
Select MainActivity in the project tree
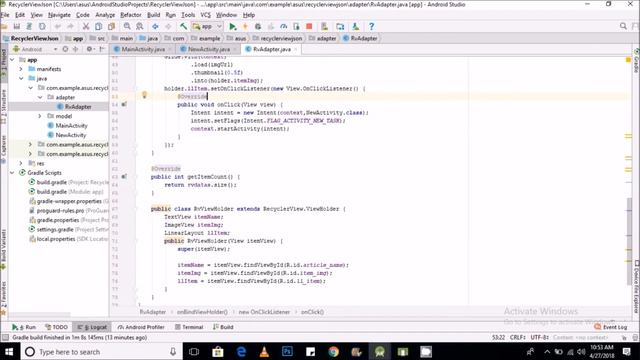click(71, 126)
